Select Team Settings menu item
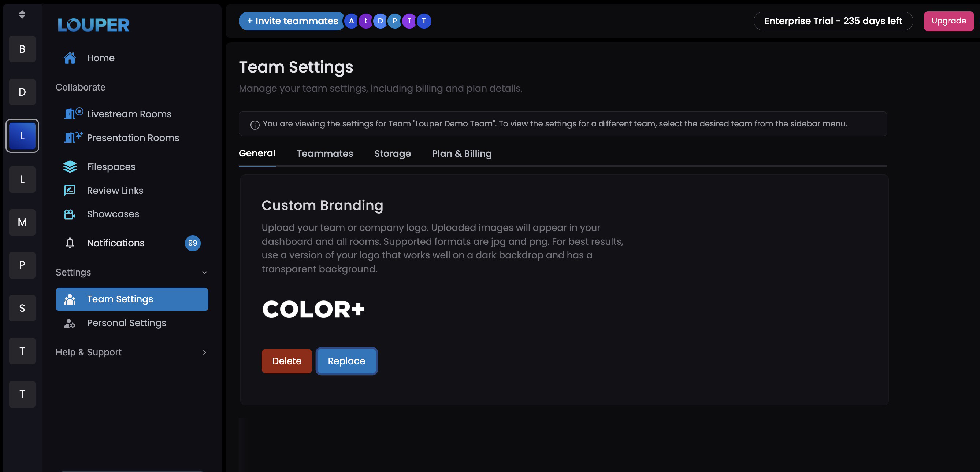980x472 pixels. (x=131, y=299)
